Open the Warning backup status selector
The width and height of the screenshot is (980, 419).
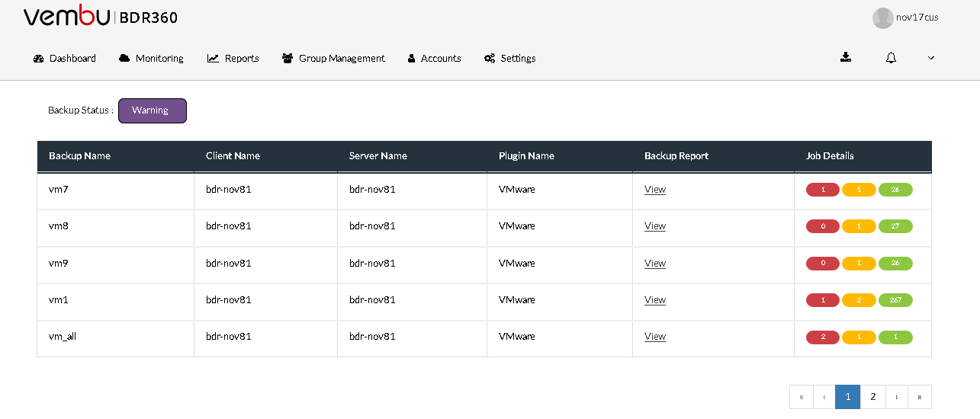pos(153,110)
